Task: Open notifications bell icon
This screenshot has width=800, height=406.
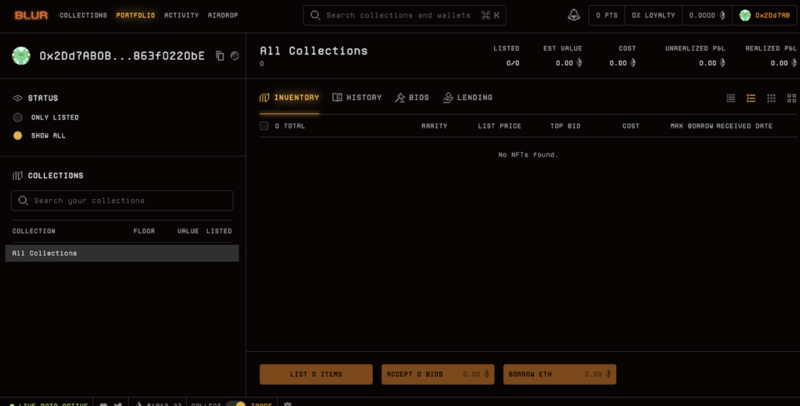Action: click(573, 15)
